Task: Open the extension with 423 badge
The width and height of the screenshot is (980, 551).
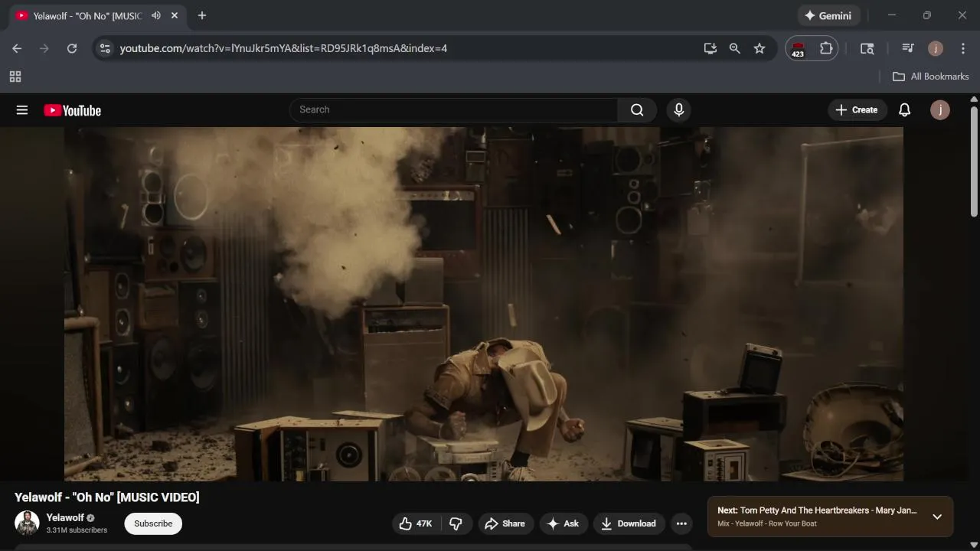Action: tap(798, 49)
